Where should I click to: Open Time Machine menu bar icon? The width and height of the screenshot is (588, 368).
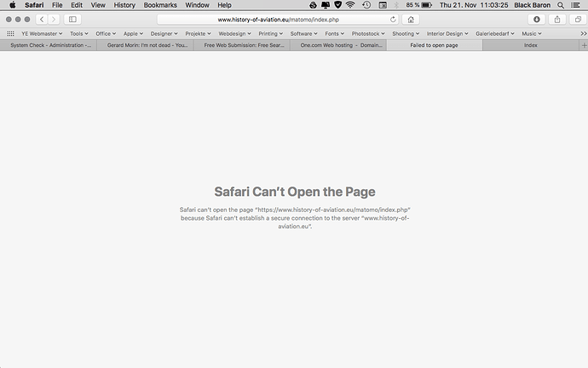[x=366, y=5]
